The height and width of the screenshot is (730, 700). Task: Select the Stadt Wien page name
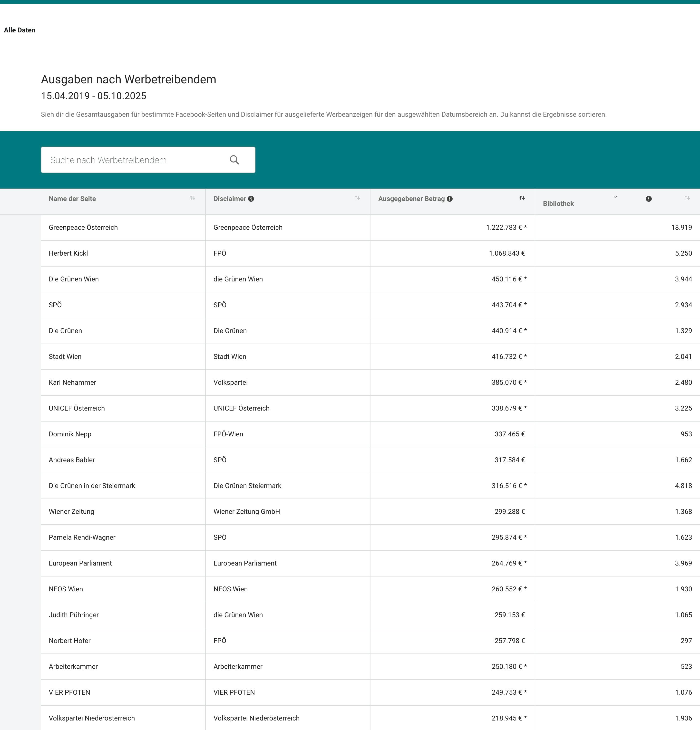pyautogui.click(x=65, y=357)
